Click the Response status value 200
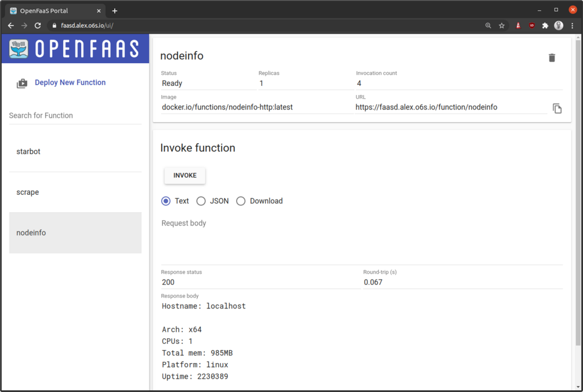Screen dimensions: 583x392 pos(168,282)
